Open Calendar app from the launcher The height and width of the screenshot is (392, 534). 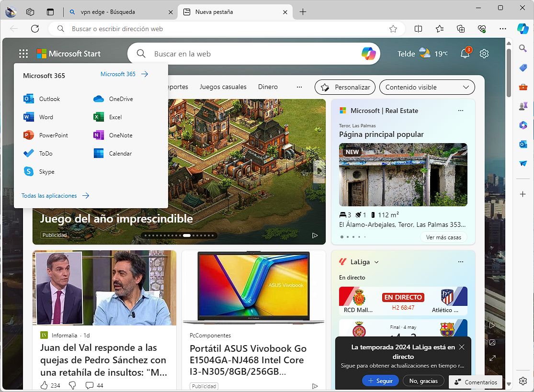[113, 154]
